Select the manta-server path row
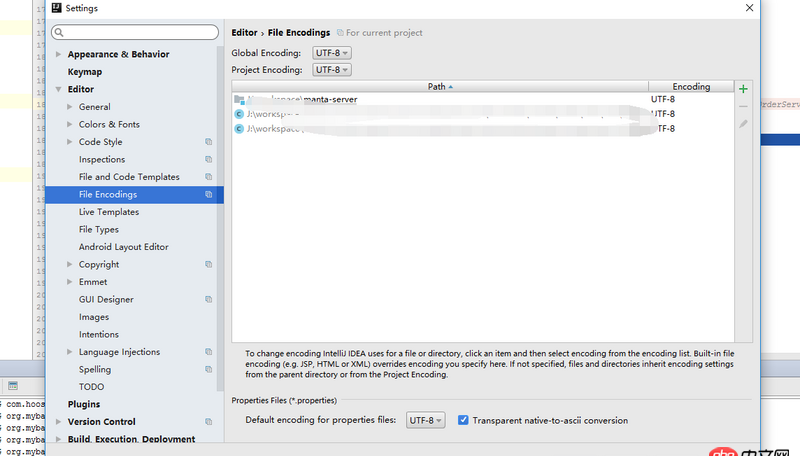 point(483,99)
